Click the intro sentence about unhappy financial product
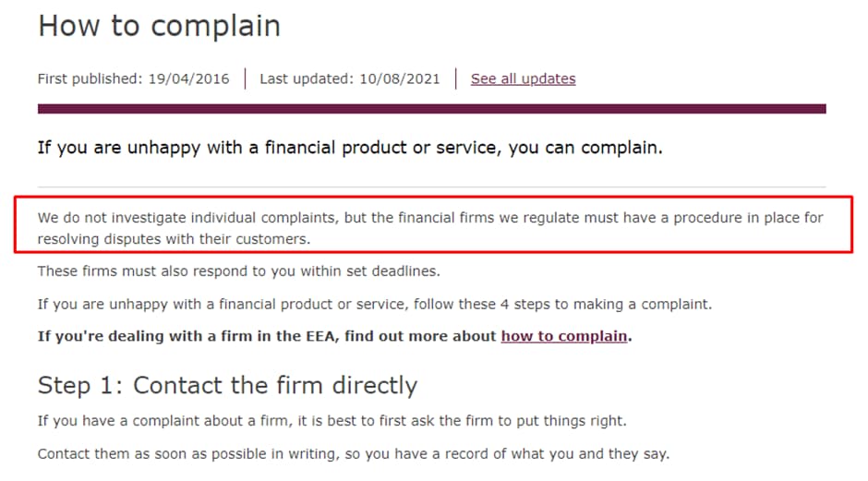 350,148
